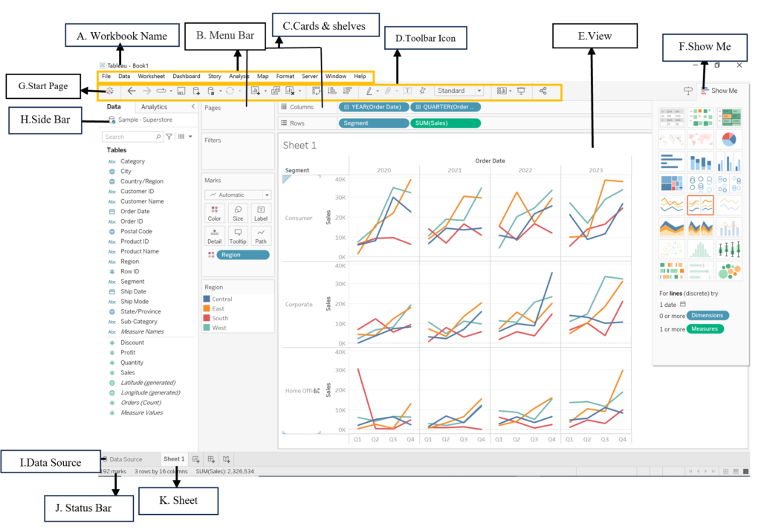761x532 pixels.
Task: Click the Color button on Marks card
Action: coord(215,213)
